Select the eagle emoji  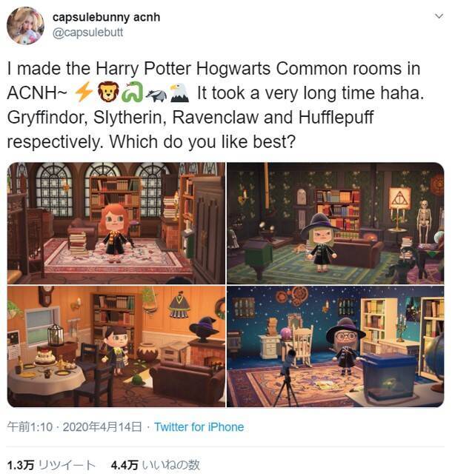tap(179, 93)
